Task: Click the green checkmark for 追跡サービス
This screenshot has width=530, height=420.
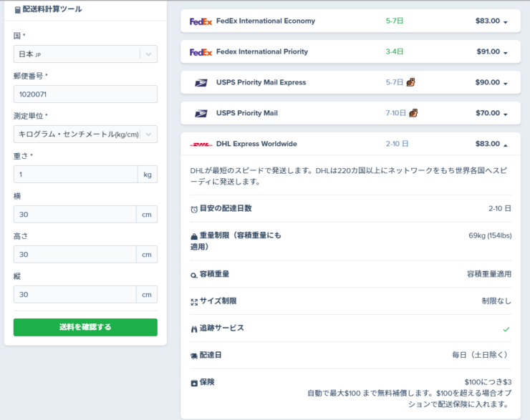Action: tap(506, 329)
